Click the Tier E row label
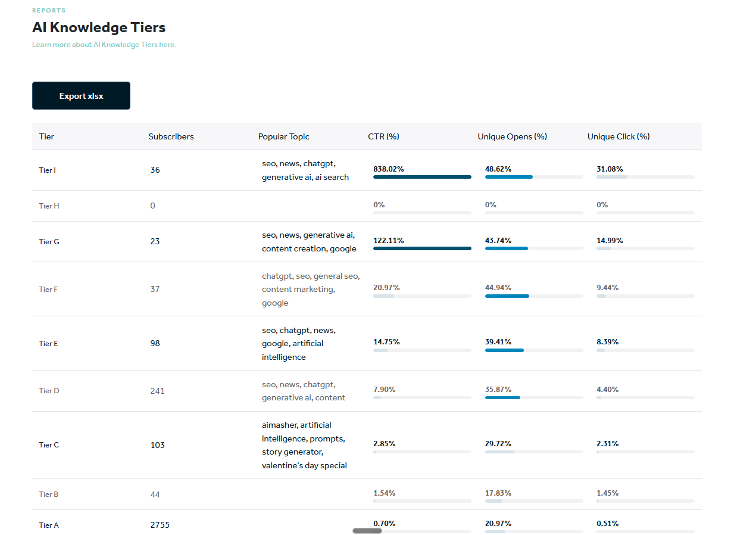756x535 pixels. point(48,344)
